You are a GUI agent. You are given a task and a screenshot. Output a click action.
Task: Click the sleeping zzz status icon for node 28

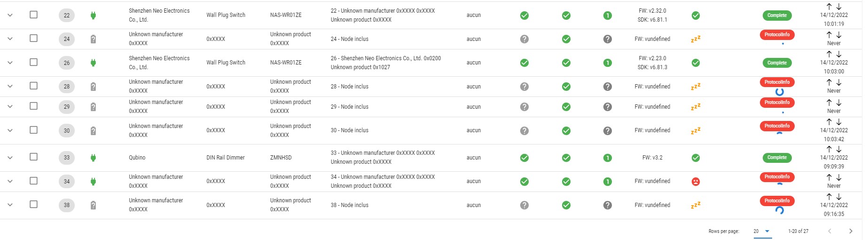coord(696,87)
